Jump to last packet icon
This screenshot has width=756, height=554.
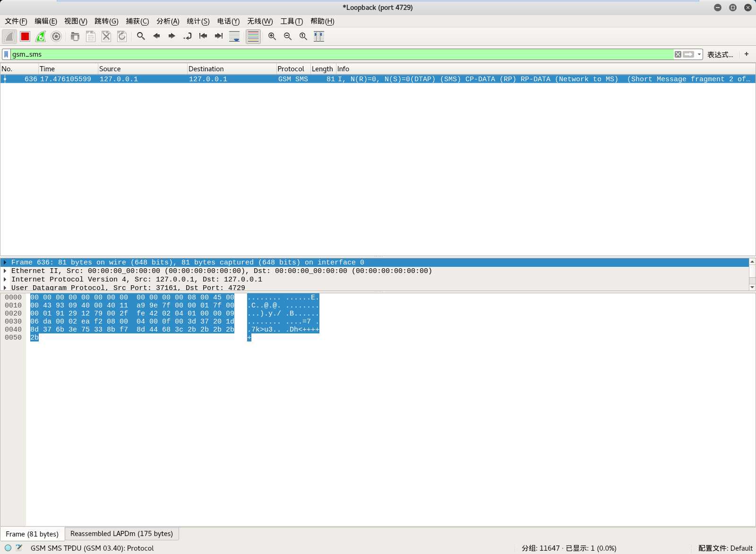point(219,36)
